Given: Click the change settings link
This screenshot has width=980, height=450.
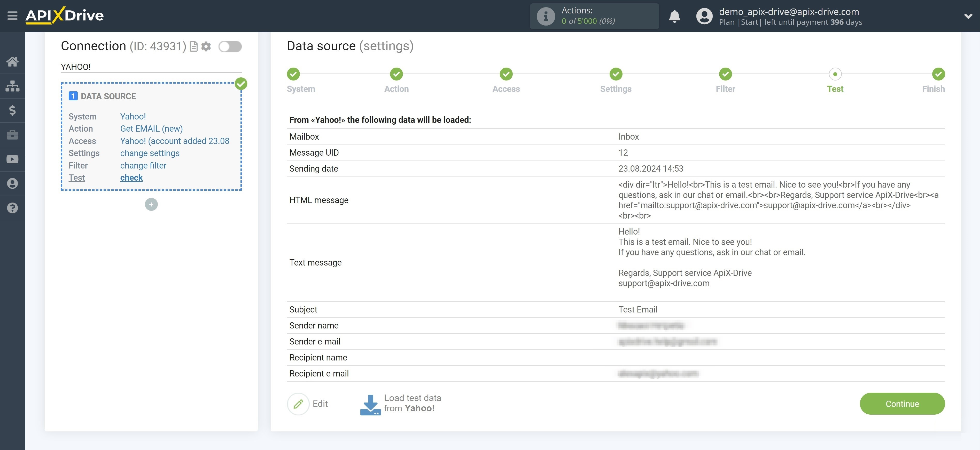Looking at the screenshot, I should tap(150, 153).
